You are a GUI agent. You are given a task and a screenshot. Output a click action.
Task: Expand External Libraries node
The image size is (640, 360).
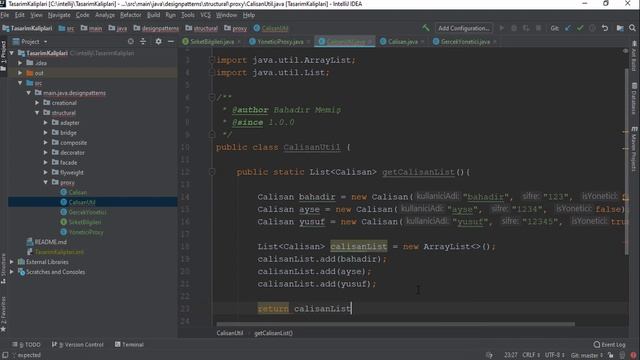pos(12,262)
